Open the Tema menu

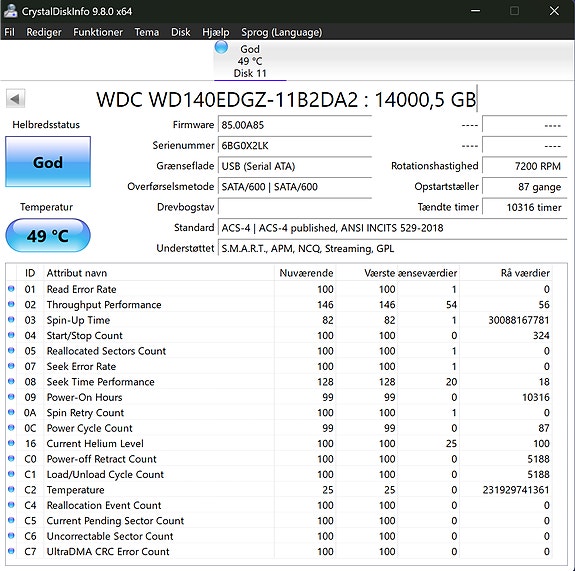tap(147, 32)
